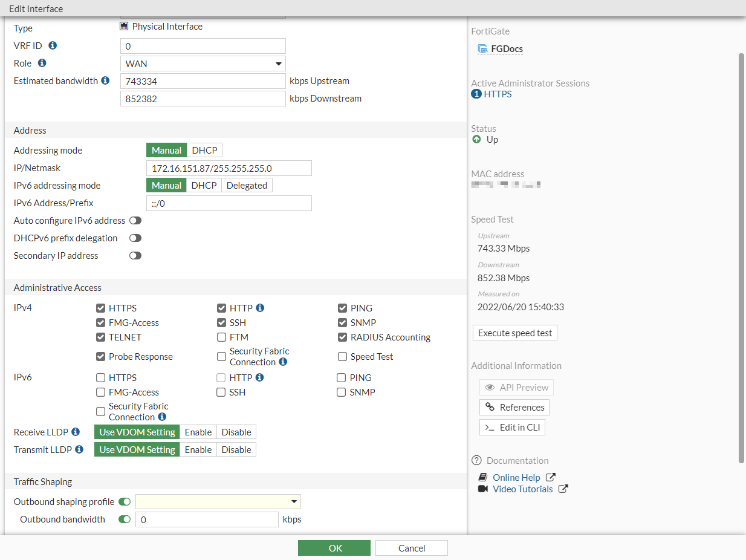The image size is (746, 560).
Task: Open Video Tutorials via the camera icon
Action: point(482,489)
